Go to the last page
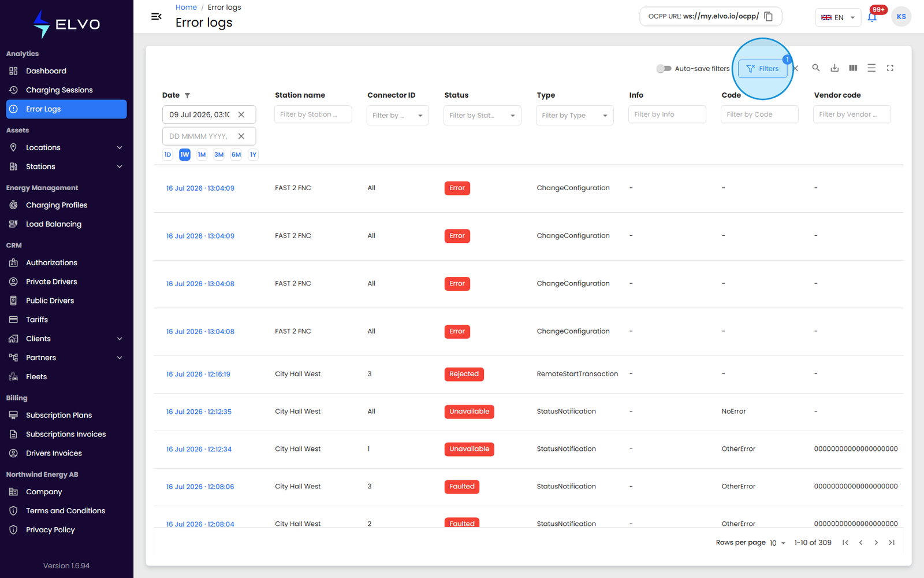The height and width of the screenshot is (578, 924). pyautogui.click(x=892, y=542)
